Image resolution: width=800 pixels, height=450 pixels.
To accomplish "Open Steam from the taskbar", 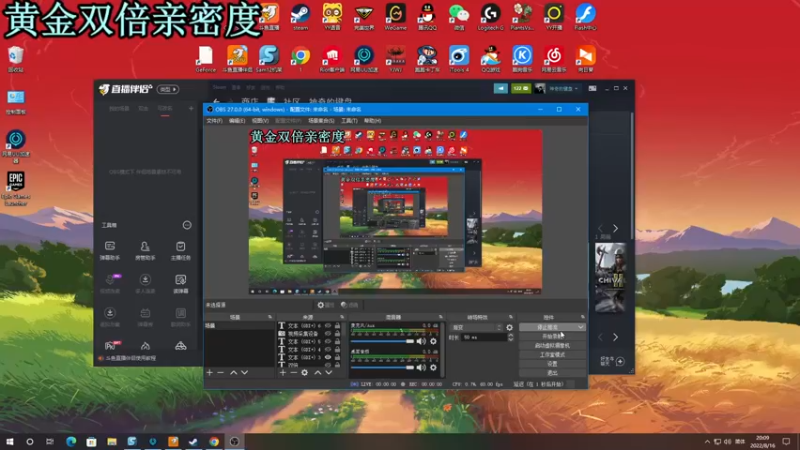I will point(193,441).
